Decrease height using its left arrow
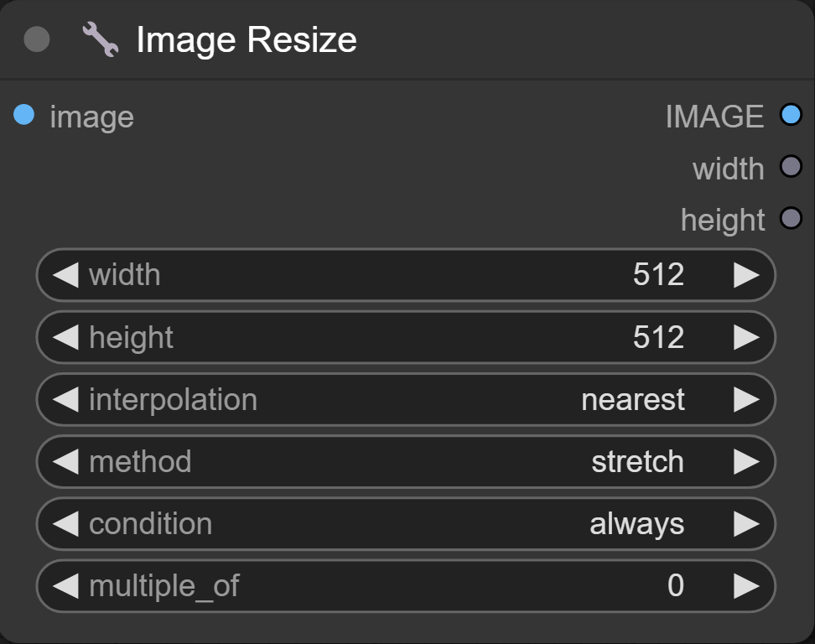Image resolution: width=815 pixels, height=644 pixels. coord(65,337)
